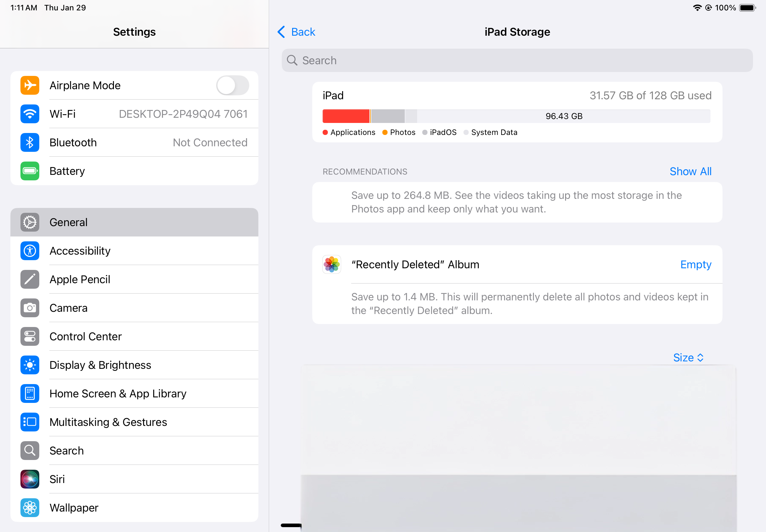
Task: Tap the 'Save up to 1.4 MB' description text
Action: tap(530, 304)
